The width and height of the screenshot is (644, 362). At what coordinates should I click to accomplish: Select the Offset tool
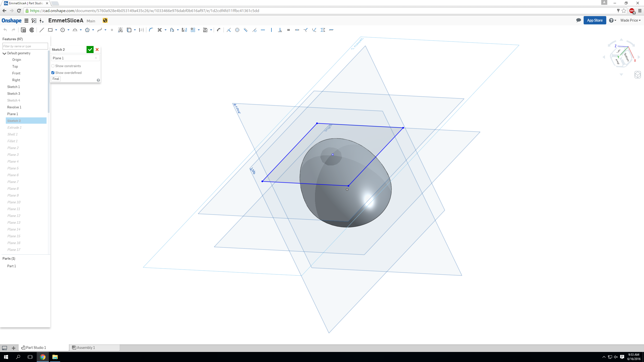point(172,30)
